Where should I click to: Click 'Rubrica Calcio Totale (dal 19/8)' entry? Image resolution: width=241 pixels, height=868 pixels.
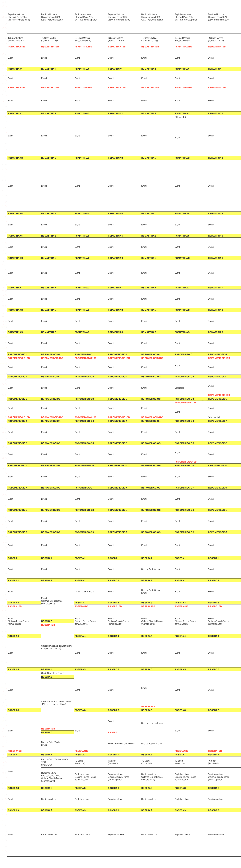pos(55,759)
